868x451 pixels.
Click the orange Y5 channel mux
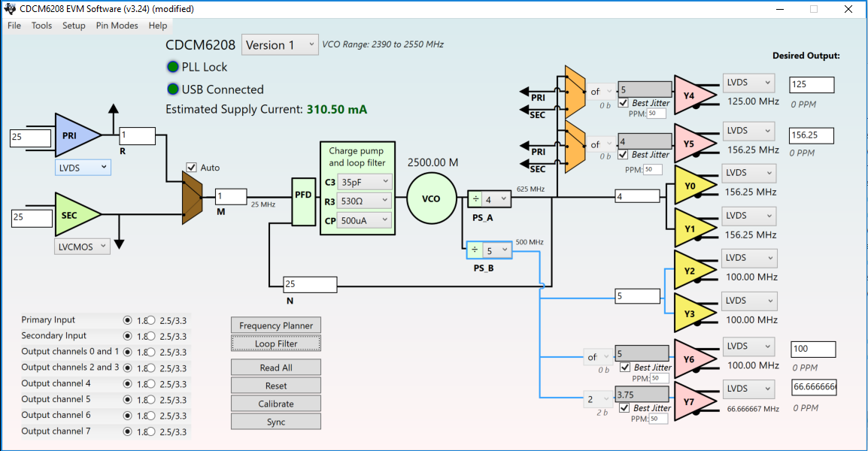point(575,147)
